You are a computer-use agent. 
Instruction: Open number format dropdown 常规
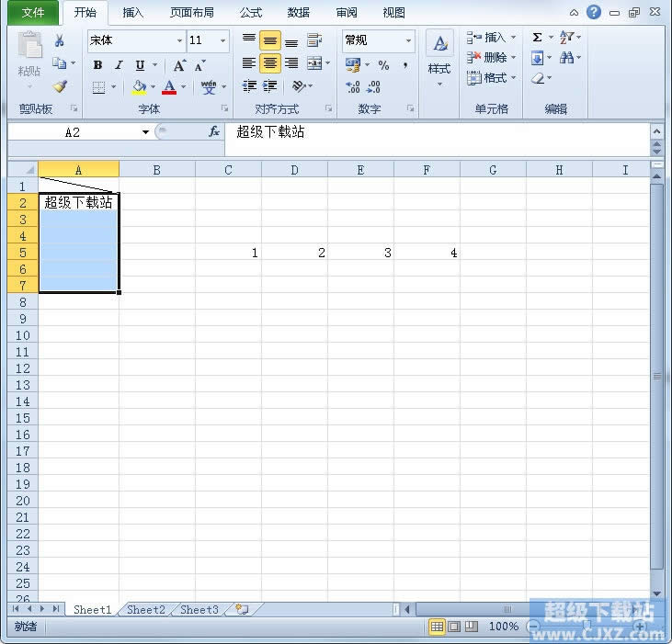(x=408, y=40)
